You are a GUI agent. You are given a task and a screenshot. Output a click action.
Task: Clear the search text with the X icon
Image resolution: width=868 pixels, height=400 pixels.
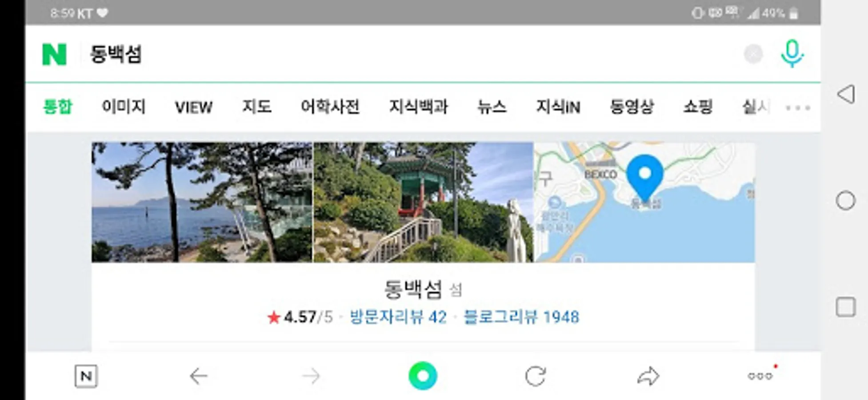[753, 54]
